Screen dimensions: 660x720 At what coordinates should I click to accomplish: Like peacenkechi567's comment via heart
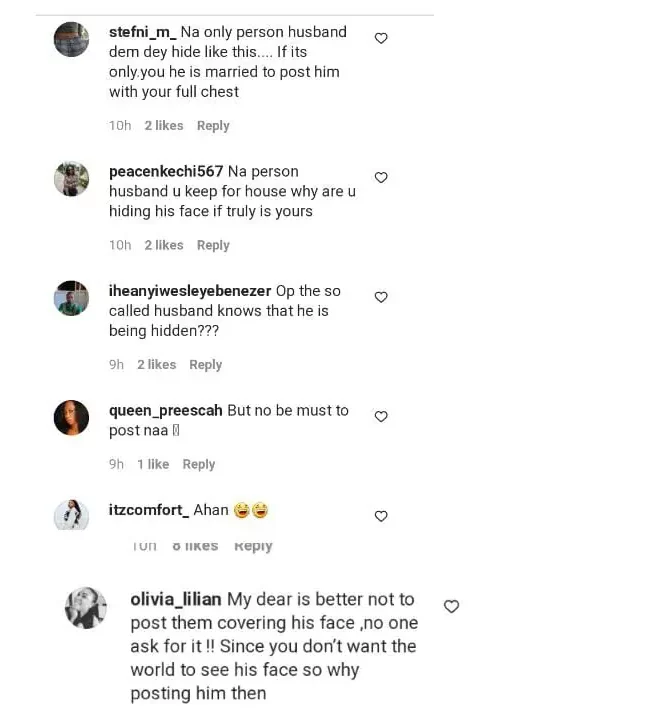click(381, 177)
